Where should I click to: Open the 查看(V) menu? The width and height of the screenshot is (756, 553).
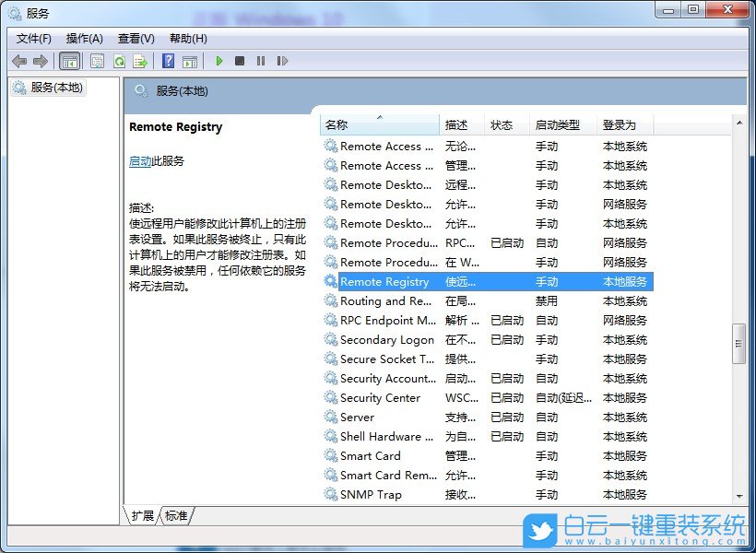pos(135,39)
